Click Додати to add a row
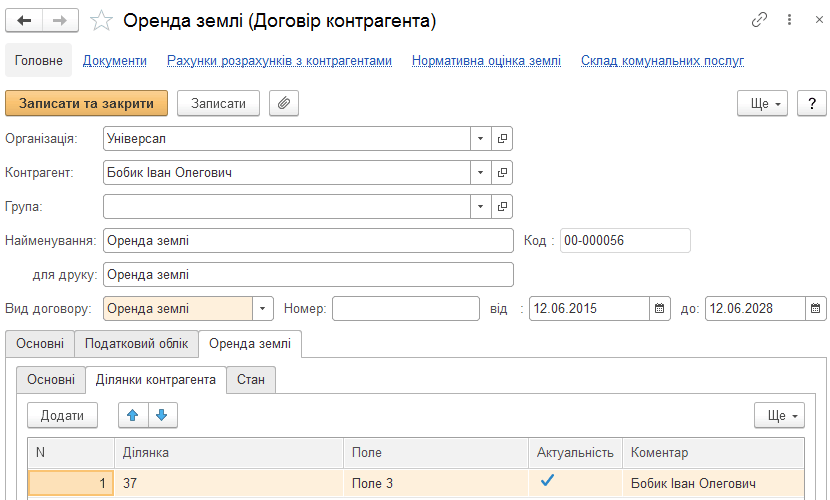The height and width of the screenshot is (500, 830). 62,415
